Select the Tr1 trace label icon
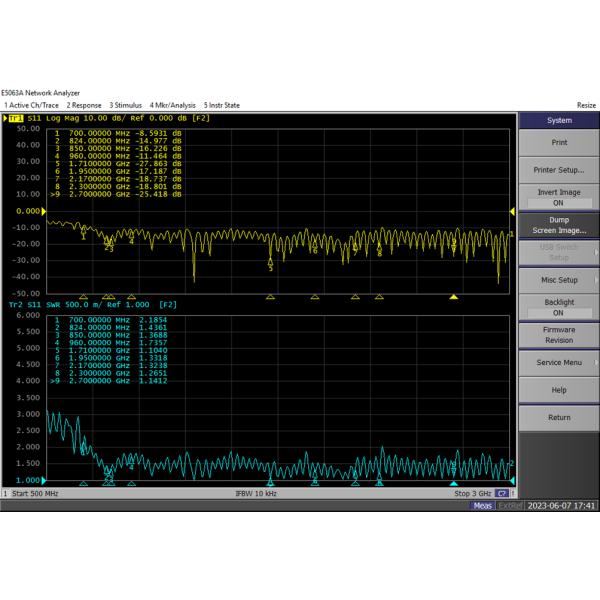The height and width of the screenshot is (600, 600). point(16,119)
